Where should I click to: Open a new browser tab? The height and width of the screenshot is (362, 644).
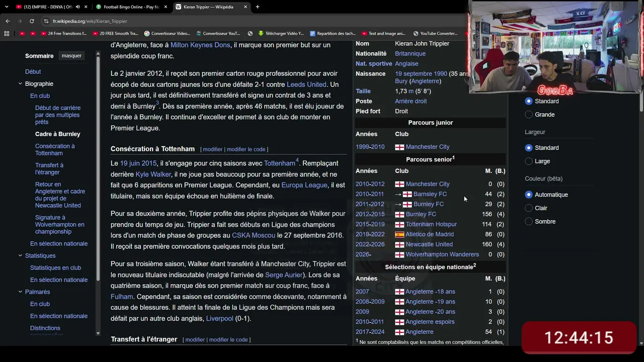coord(258,7)
